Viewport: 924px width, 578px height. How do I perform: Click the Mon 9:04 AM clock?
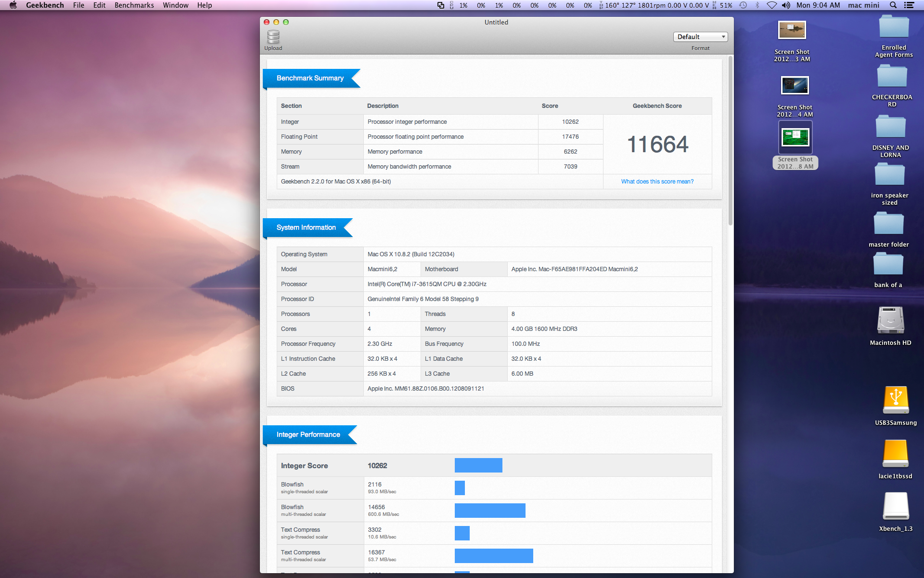pyautogui.click(x=818, y=5)
